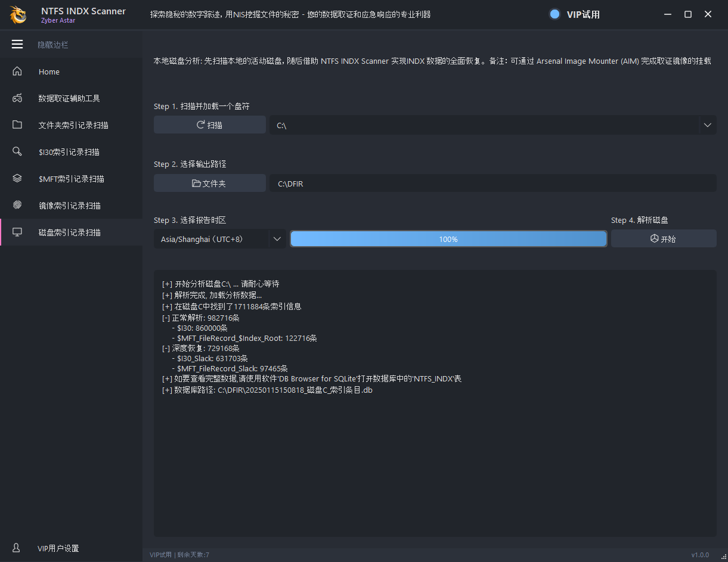Click the gamepad icon for 数据取证辅助工具
The image size is (728, 562).
click(17, 98)
